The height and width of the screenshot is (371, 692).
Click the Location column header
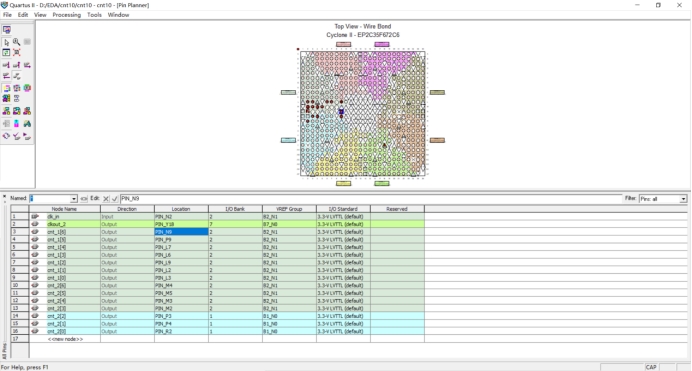tap(181, 209)
